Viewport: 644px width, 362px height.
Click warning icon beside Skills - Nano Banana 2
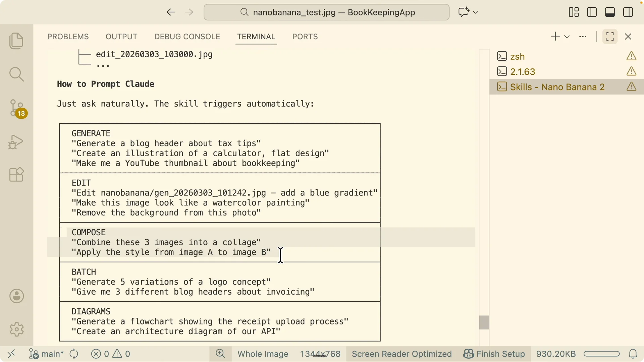pyautogui.click(x=632, y=87)
